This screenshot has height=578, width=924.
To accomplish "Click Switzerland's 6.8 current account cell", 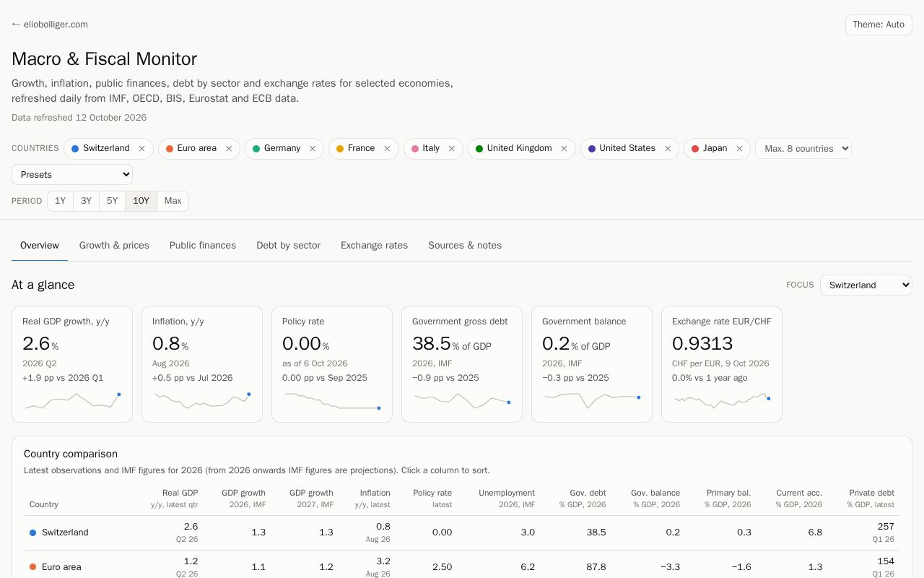I will [x=815, y=532].
